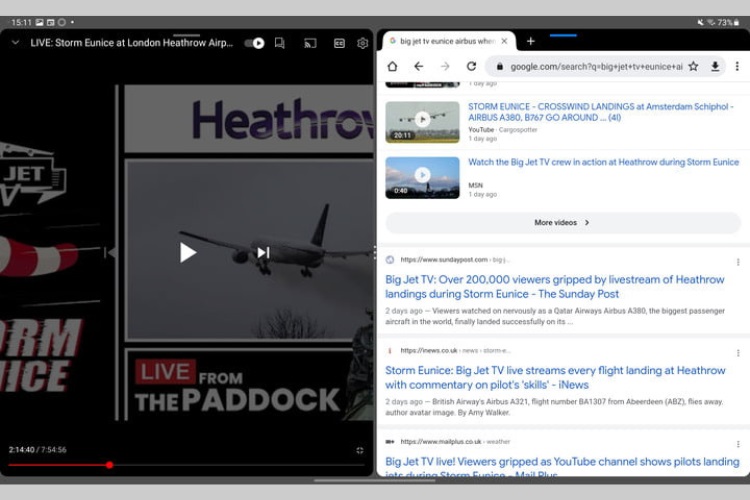Click the 'MSN' source label

tap(475, 185)
